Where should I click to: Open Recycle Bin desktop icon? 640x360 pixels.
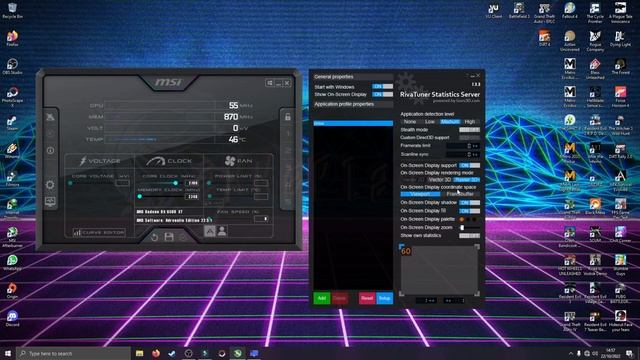tap(12, 11)
